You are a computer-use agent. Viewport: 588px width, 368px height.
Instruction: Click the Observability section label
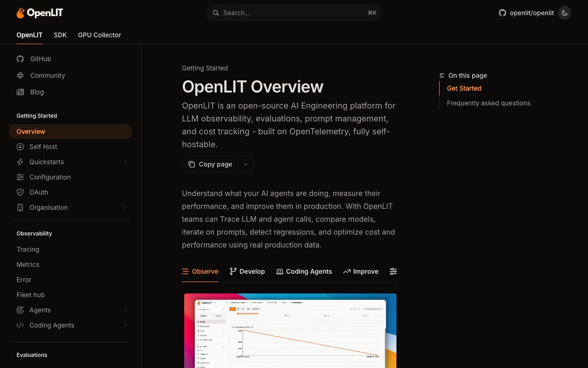[x=34, y=234]
